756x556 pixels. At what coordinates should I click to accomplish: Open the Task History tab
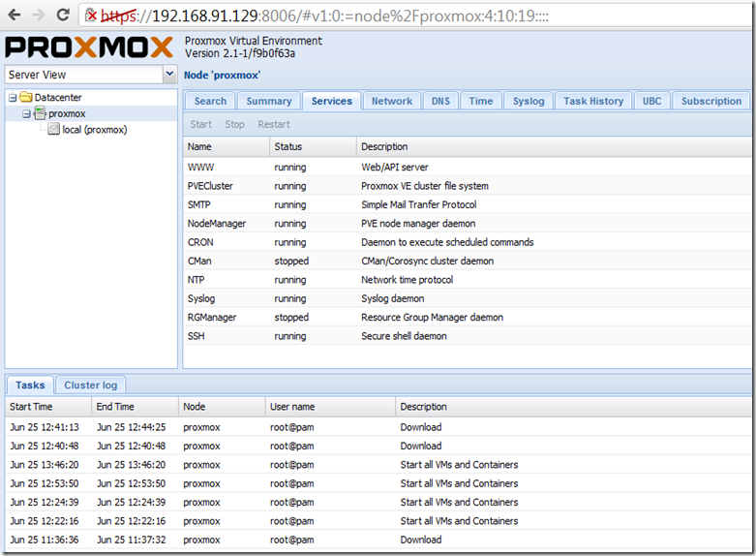pos(593,101)
